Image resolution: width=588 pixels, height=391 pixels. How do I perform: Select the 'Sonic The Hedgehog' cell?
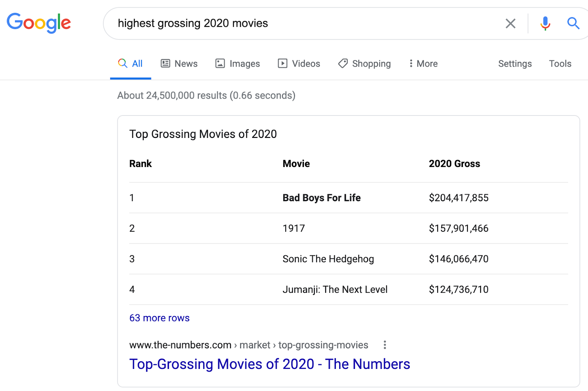point(328,259)
